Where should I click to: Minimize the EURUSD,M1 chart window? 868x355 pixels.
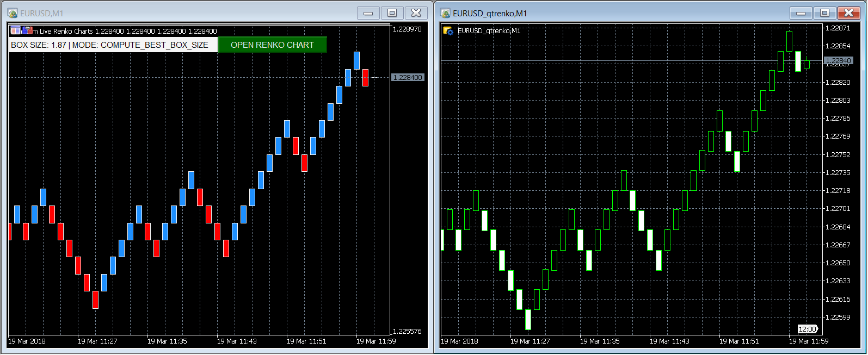pos(368,13)
